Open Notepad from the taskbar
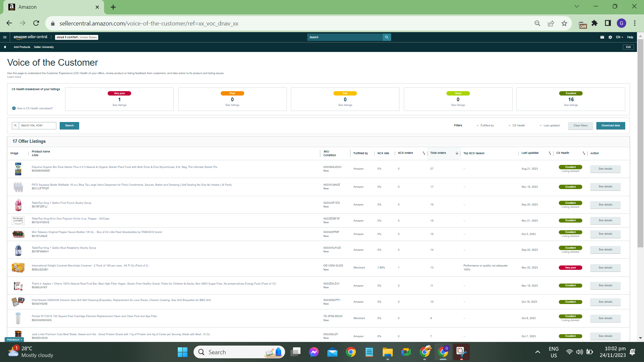Viewport: 644px width, 362px height. (x=369, y=352)
